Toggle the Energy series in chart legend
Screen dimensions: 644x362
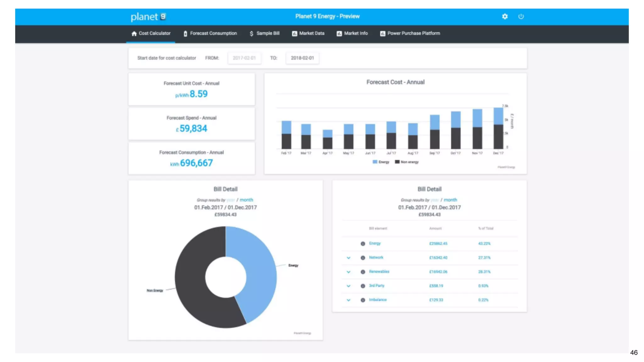(381, 162)
